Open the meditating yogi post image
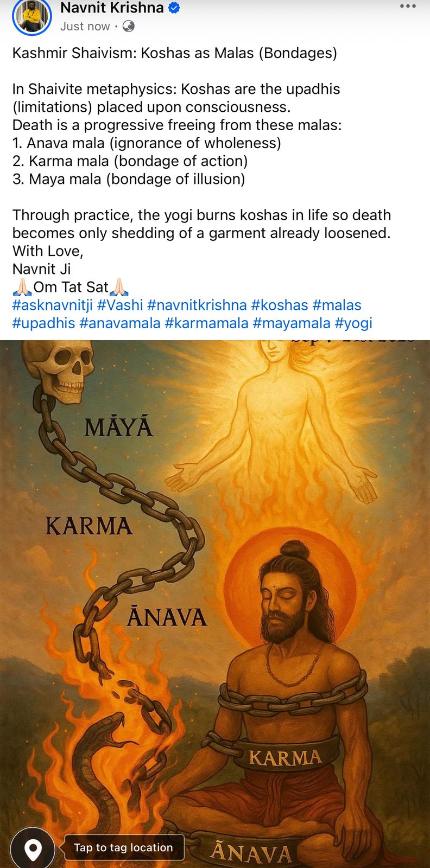This screenshot has width=430, height=868. [215, 604]
